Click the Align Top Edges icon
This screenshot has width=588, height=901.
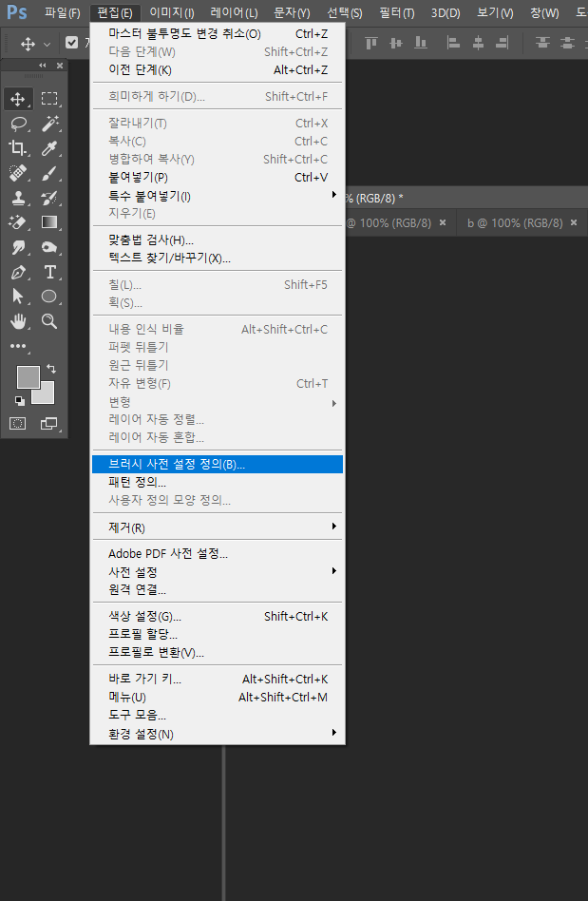pyautogui.click(x=371, y=43)
